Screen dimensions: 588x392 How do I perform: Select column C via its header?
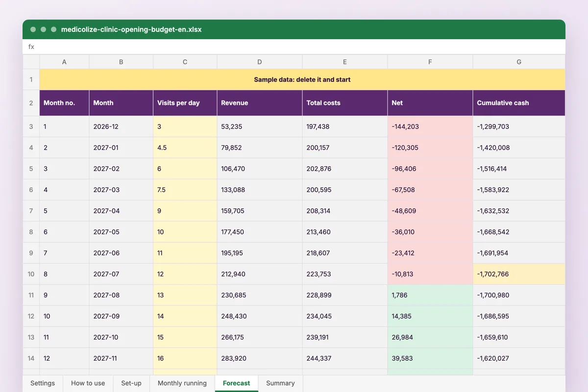185,62
